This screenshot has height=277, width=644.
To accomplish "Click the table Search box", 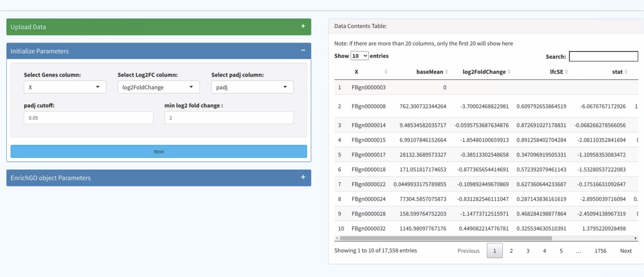I will (x=603, y=56).
